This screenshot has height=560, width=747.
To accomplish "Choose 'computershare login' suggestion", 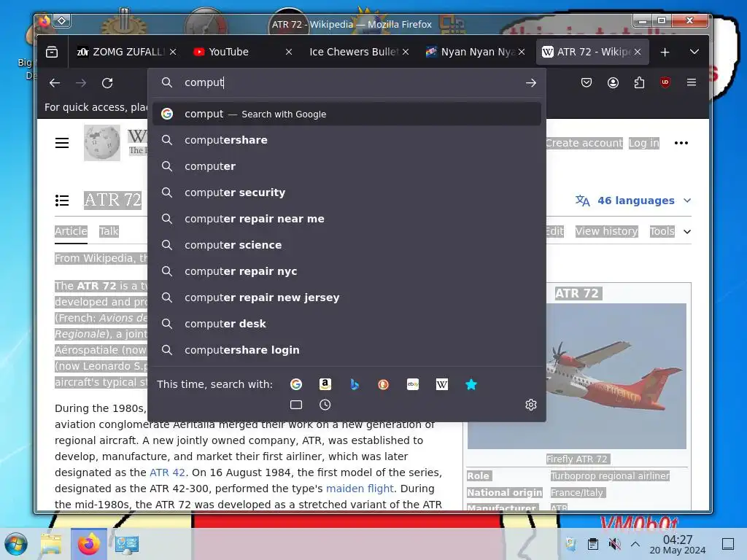I will click(x=347, y=349).
